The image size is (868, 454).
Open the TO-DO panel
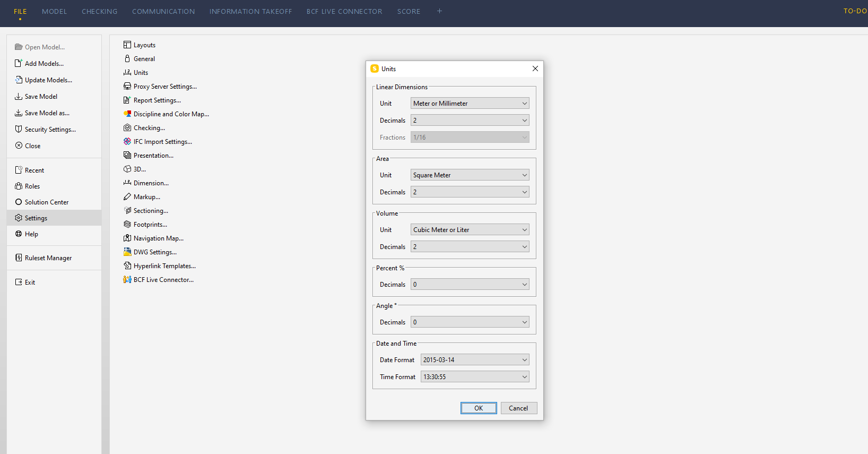tap(855, 11)
